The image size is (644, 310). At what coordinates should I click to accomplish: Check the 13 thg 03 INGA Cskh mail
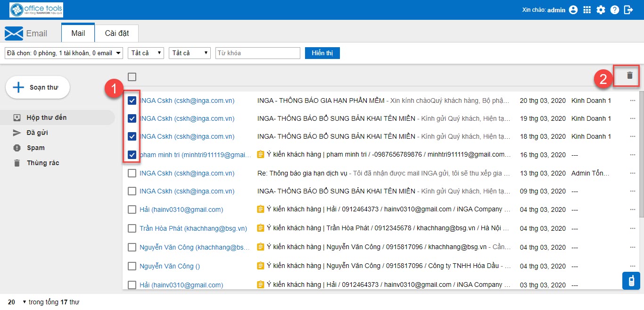pos(132,173)
